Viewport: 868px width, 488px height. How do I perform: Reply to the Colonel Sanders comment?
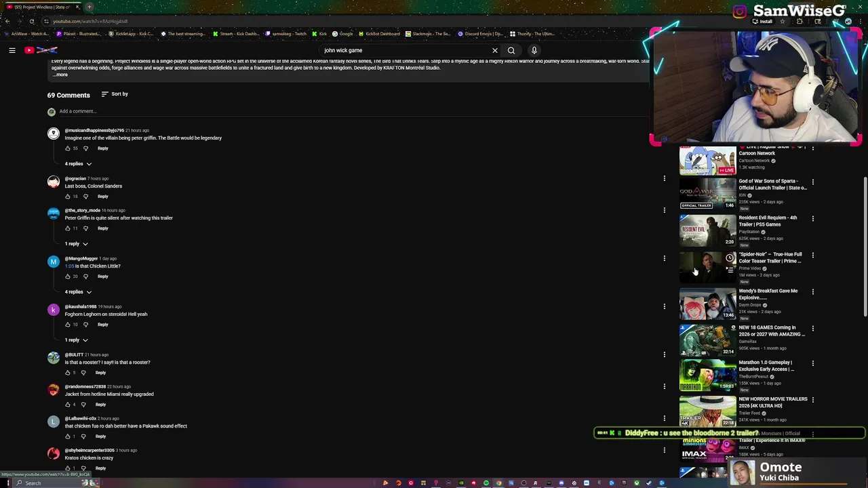coord(102,197)
